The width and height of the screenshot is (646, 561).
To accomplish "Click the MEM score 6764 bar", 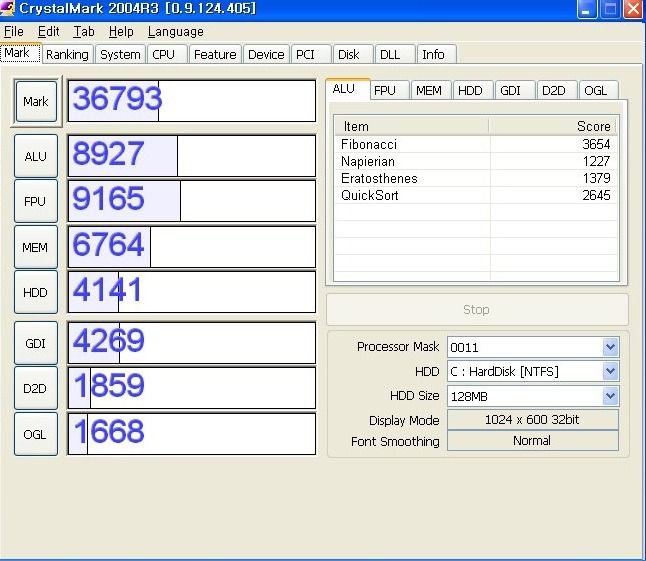I will (x=192, y=247).
